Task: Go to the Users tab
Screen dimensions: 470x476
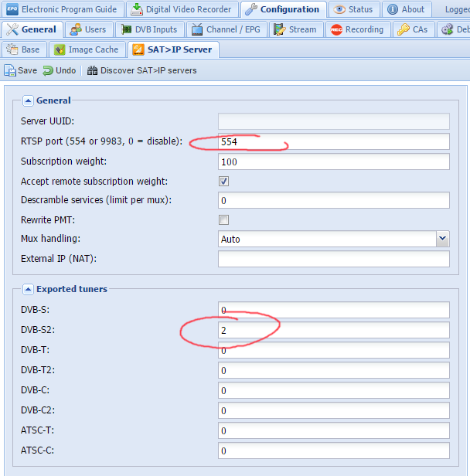Action: (x=88, y=29)
